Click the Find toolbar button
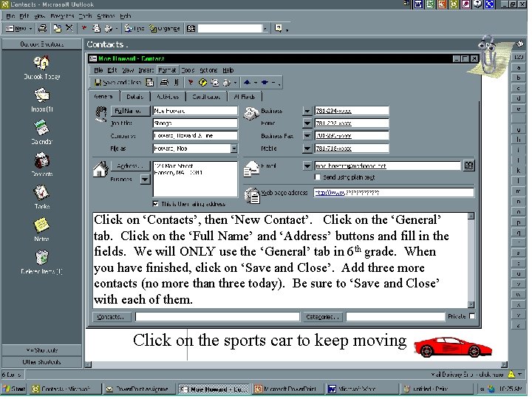The height and width of the screenshot is (399, 532). coord(134,29)
